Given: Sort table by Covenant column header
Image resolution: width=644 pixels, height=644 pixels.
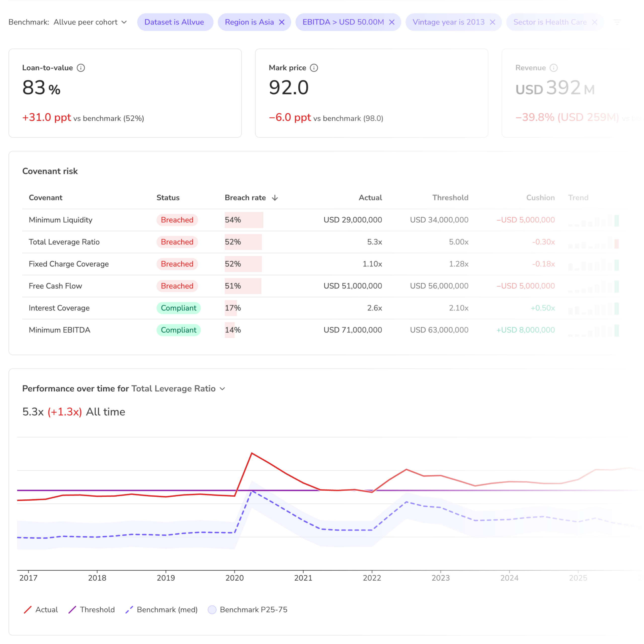Looking at the screenshot, I should (x=45, y=198).
